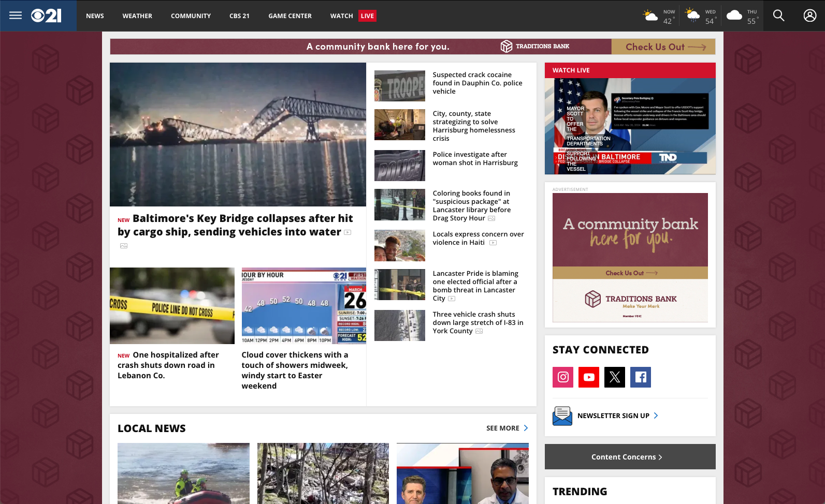This screenshot has width=825, height=504.
Task: Click the THU 55° weather icon
Action: click(734, 16)
